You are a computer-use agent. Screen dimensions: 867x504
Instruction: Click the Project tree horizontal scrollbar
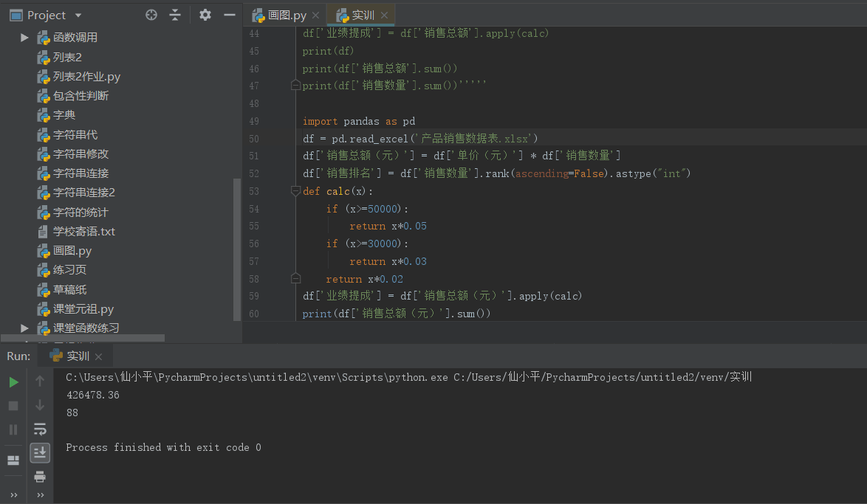(83, 338)
